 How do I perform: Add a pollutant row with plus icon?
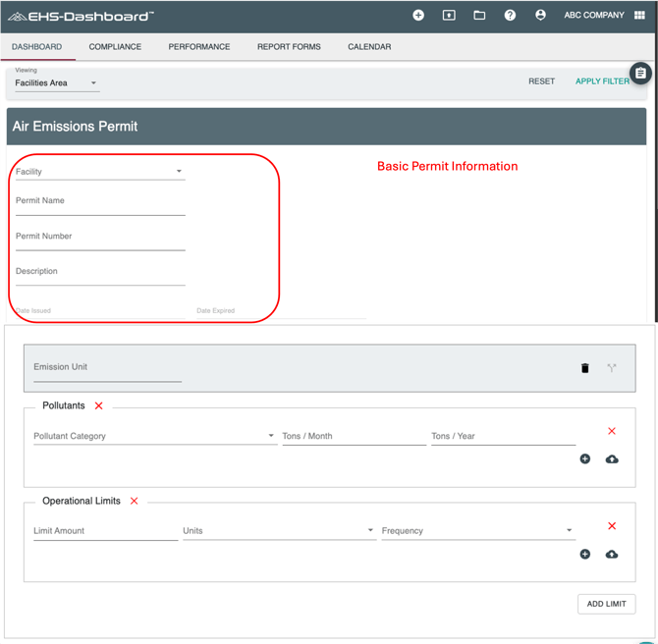point(585,459)
